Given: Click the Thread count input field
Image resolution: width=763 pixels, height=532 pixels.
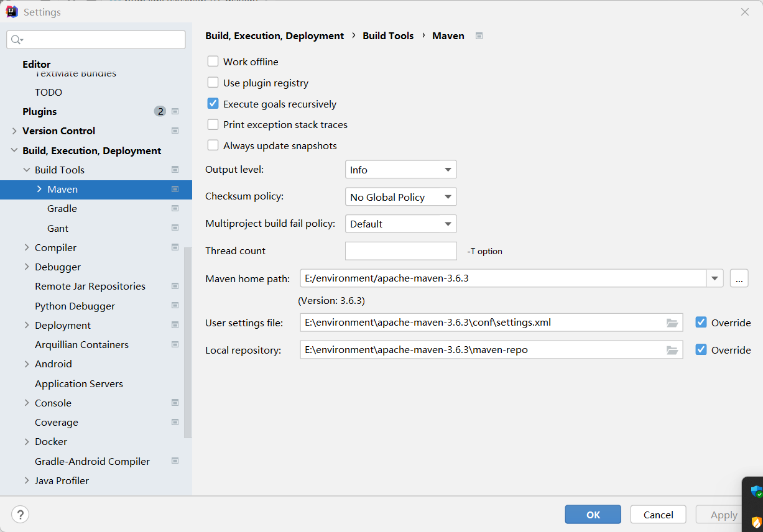Looking at the screenshot, I should pyautogui.click(x=401, y=251).
